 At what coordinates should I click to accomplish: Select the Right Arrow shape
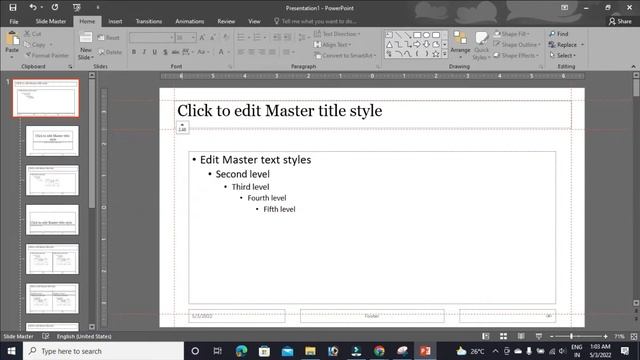tap(417, 44)
